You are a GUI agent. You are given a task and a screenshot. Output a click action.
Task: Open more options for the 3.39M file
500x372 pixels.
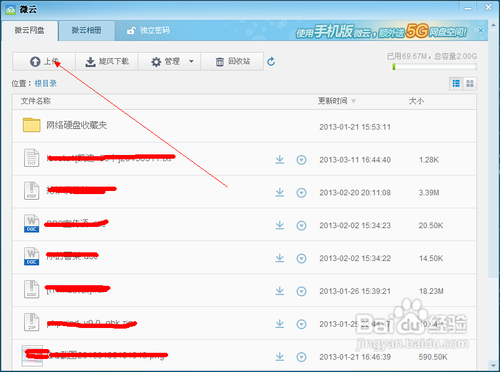click(x=301, y=193)
